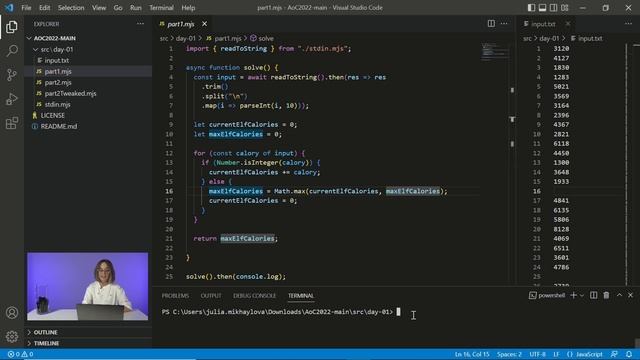Open the terminal launch profile dropdown arrow

coord(582,295)
